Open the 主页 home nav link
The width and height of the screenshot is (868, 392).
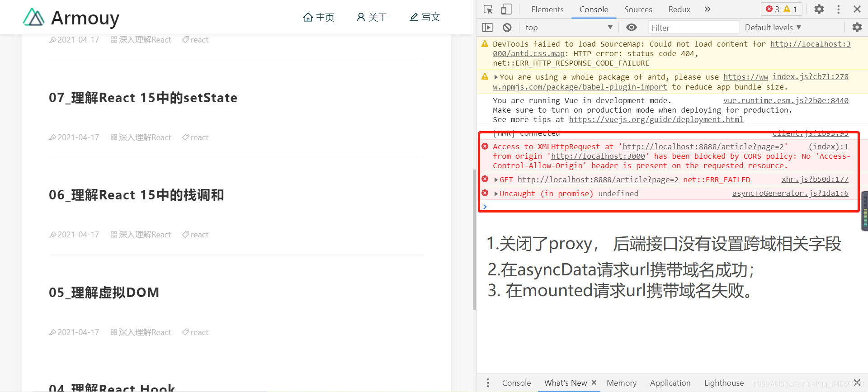pyautogui.click(x=319, y=17)
